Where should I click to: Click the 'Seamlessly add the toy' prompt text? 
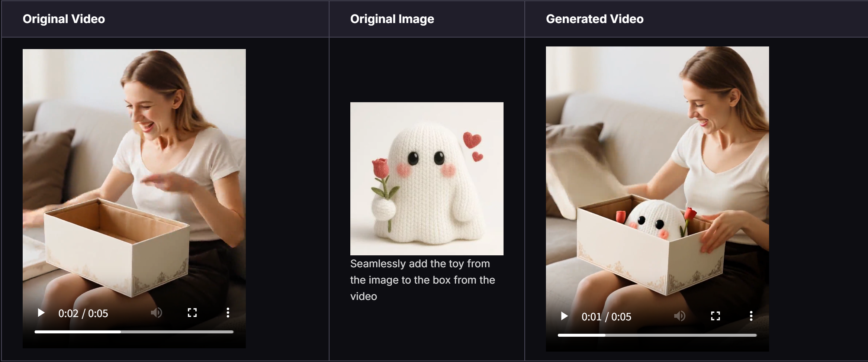coord(422,280)
